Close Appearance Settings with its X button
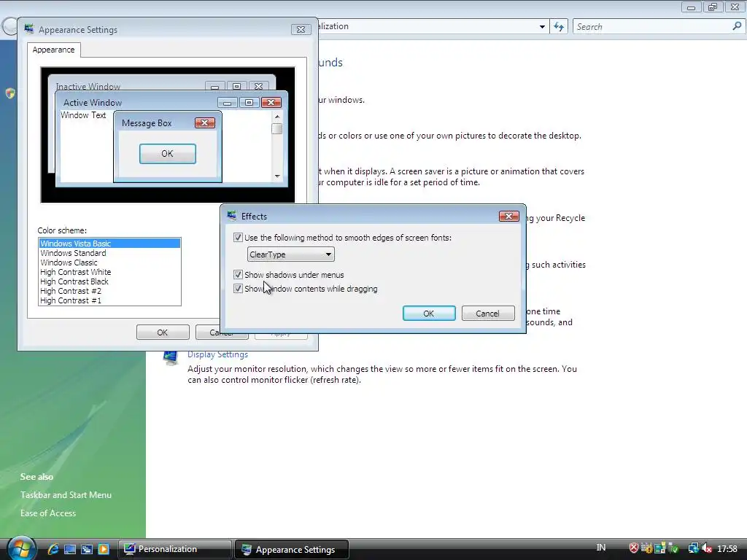The height and width of the screenshot is (560, 747). [301, 29]
